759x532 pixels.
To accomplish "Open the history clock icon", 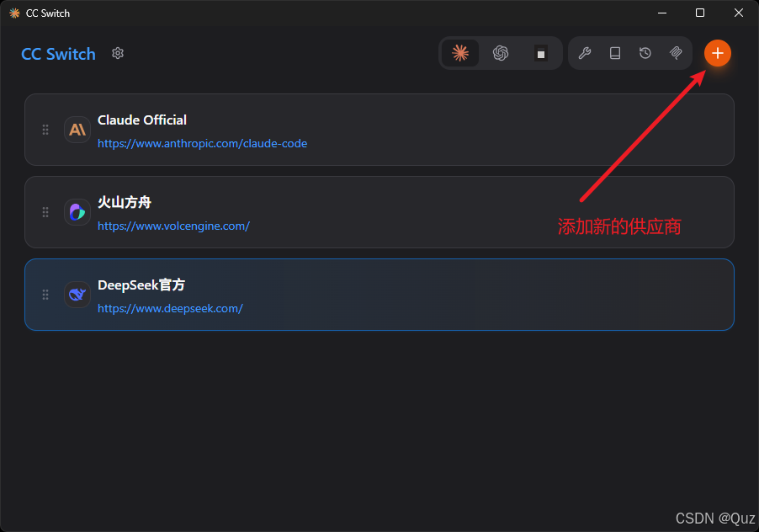I will click(645, 53).
